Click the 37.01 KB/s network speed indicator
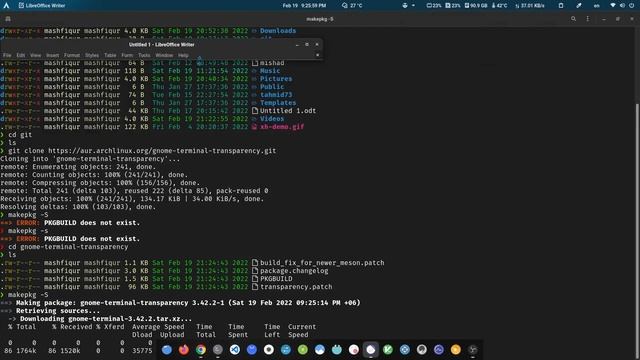Screen dimensions: 640x360 tap(530, 5)
